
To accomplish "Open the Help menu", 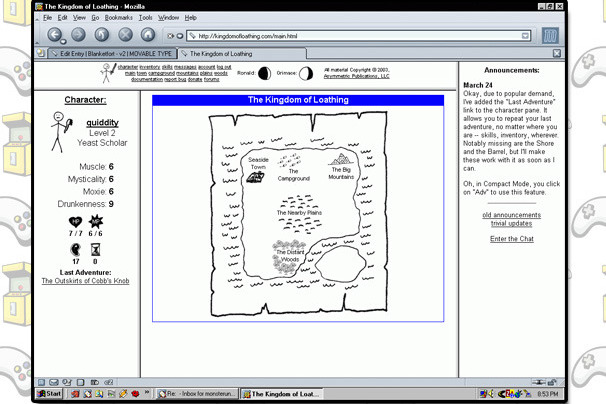I will 191,18.
